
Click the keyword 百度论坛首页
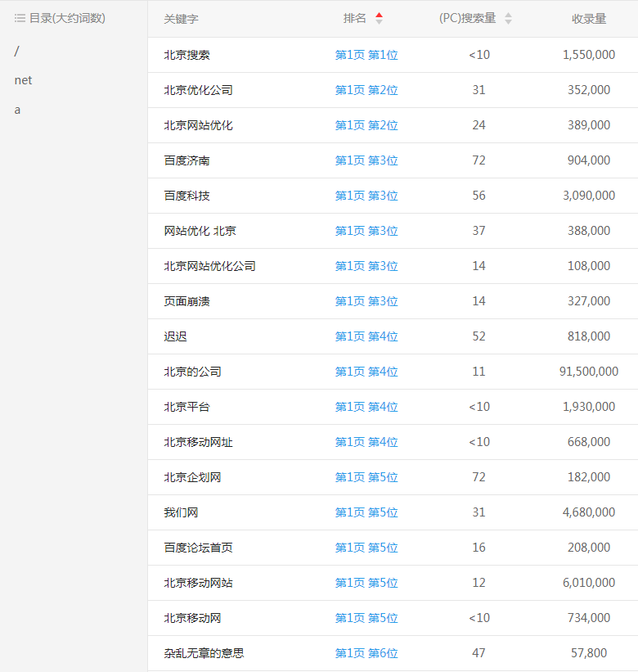coord(198,548)
